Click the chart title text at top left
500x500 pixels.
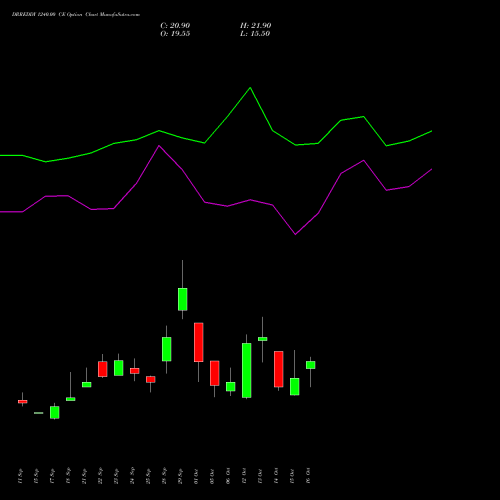76,15
